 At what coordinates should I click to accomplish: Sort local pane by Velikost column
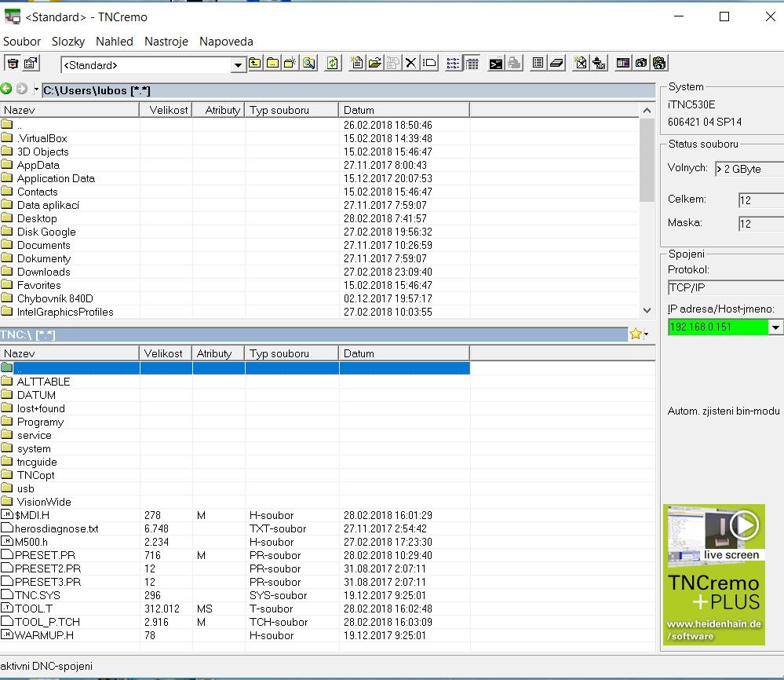(166, 110)
